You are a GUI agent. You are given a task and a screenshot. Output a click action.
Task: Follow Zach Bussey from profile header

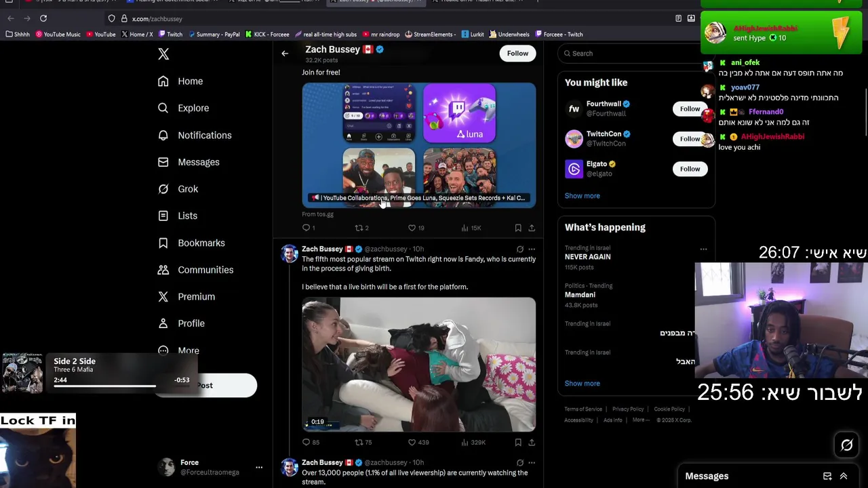point(517,53)
